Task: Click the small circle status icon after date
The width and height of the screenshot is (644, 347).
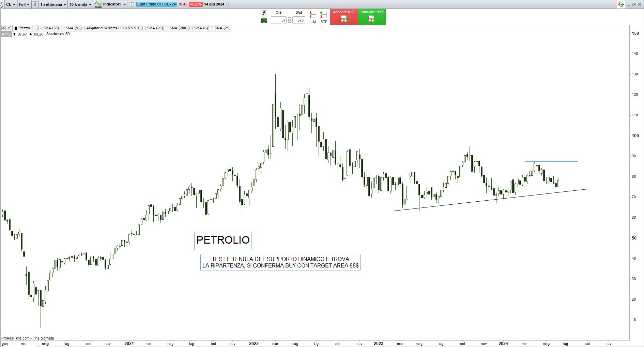Action: click(228, 4)
